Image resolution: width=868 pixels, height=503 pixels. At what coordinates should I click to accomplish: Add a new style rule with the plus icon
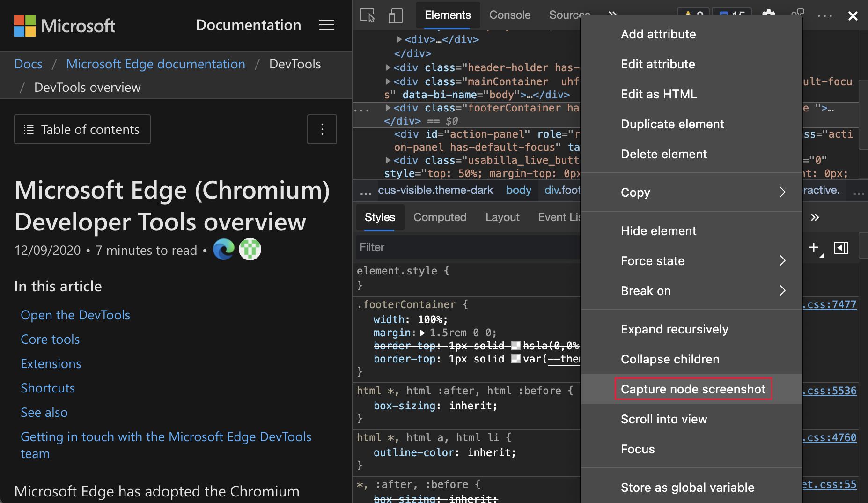pyautogui.click(x=814, y=248)
